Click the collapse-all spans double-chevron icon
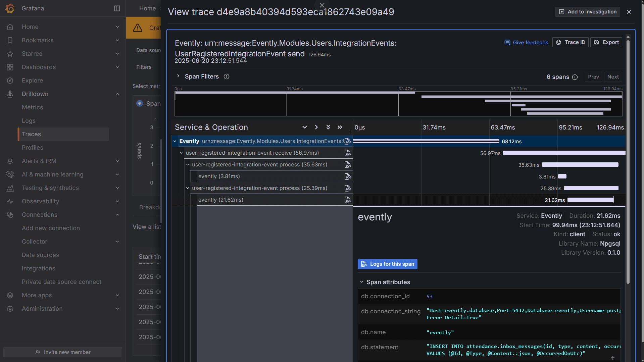Screen dimensions: 644x362 [x=340, y=127]
